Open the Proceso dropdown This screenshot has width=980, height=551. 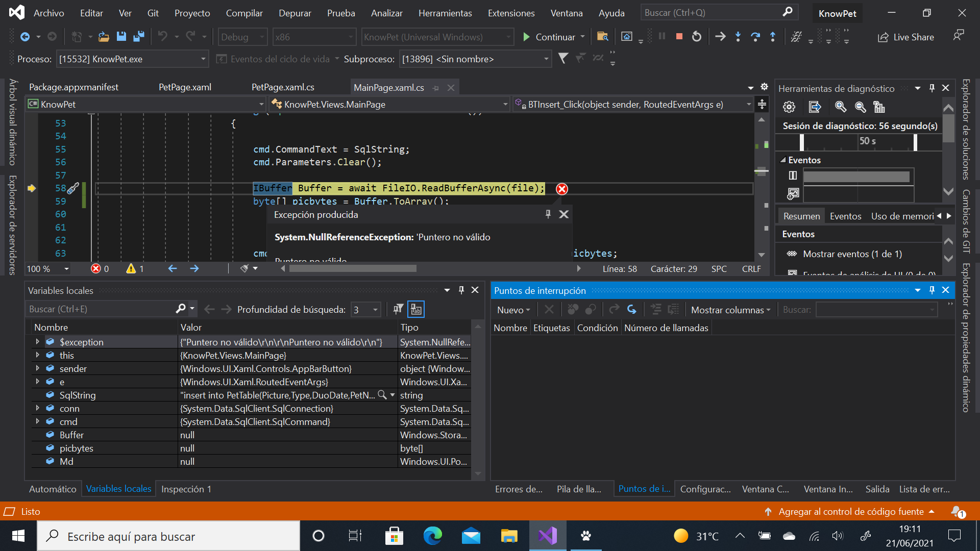coord(203,59)
